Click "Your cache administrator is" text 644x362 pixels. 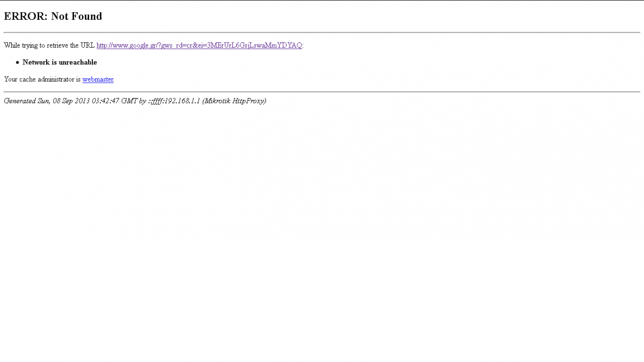pyautogui.click(x=42, y=79)
